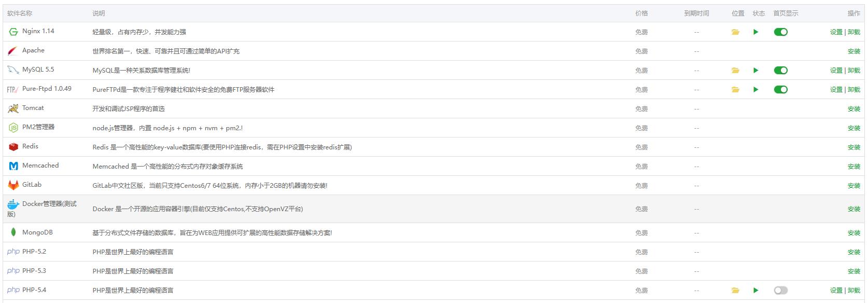Image resolution: width=868 pixels, height=303 pixels.
Task: Open the Pure-Ftpd install folder location
Action: pyautogui.click(x=735, y=90)
